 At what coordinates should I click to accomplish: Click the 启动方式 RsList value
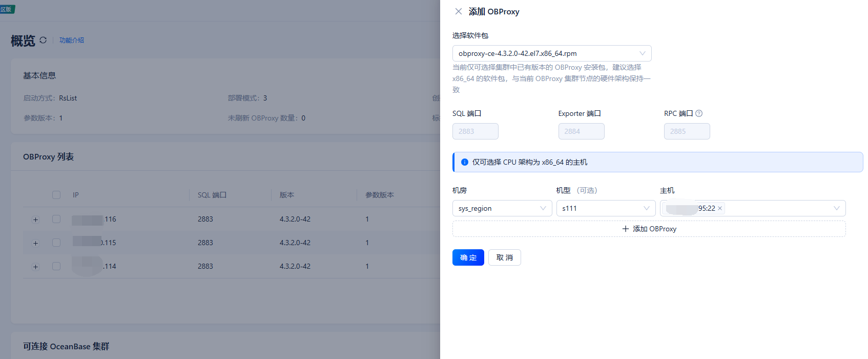[68, 98]
